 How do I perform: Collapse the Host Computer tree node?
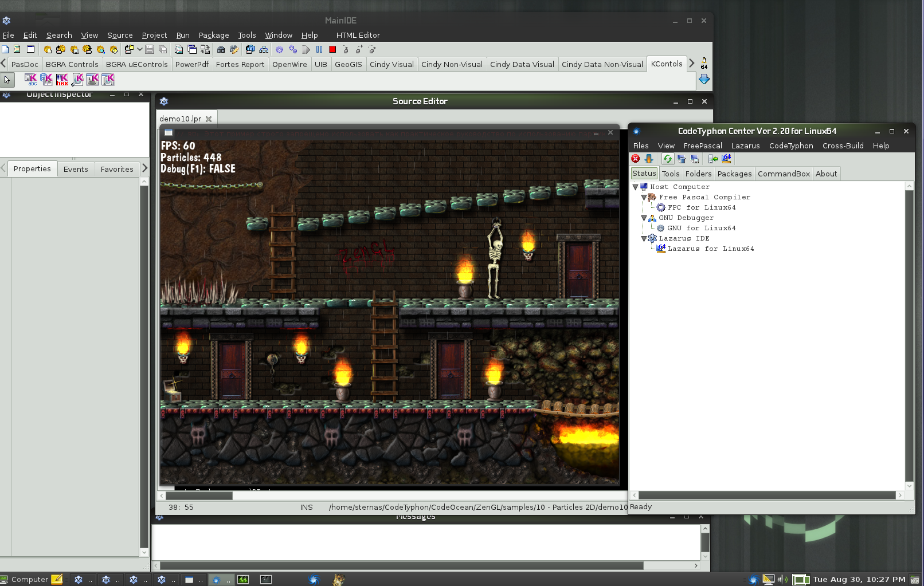(x=635, y=187)
